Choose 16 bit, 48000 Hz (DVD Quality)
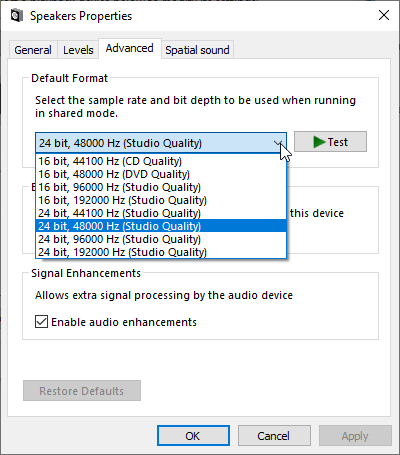Viewport: 400px width, 455px height. click(161, 174)
